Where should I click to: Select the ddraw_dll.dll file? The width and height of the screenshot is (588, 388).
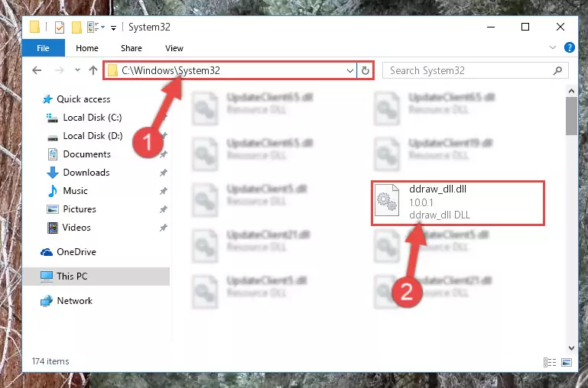tap(458, 202)
